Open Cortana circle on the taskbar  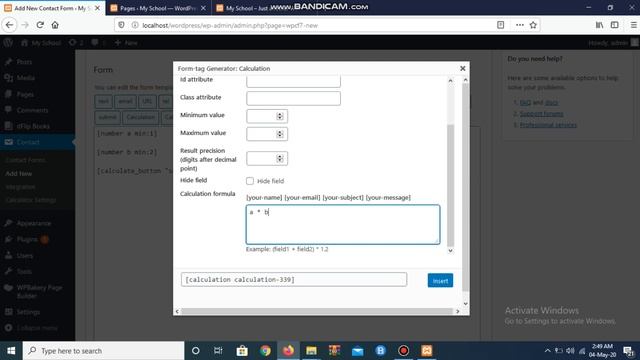[x=196, y=351]
